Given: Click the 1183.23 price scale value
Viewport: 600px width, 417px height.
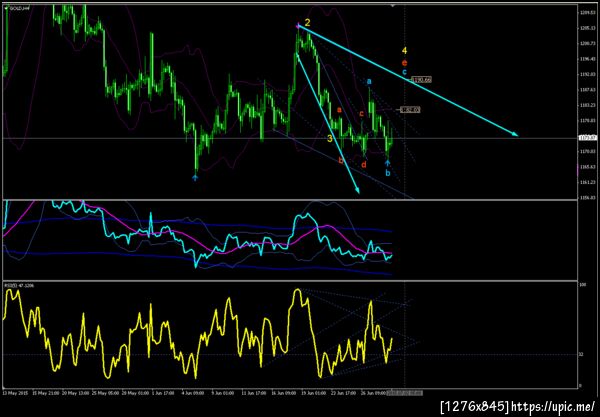Looking at the screenshot, I should (x=587, y=105).
